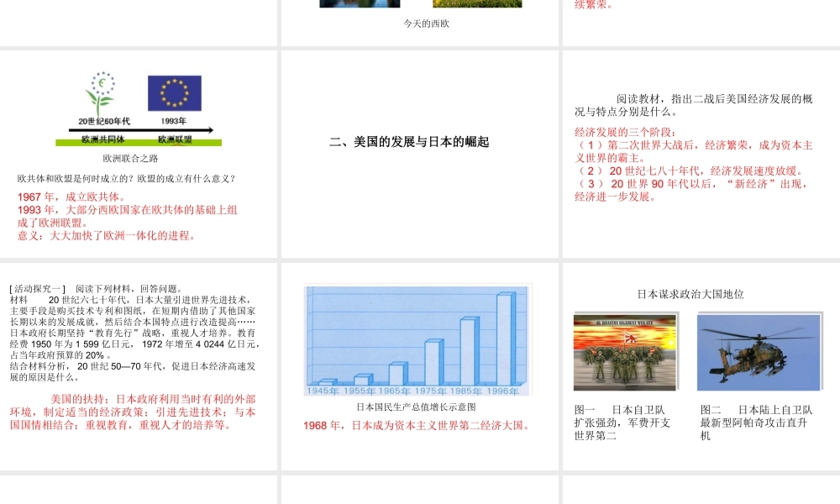
Task: Click the red text 意义：大大加快了欧洲一体化的进程
Action: [107, 236]
